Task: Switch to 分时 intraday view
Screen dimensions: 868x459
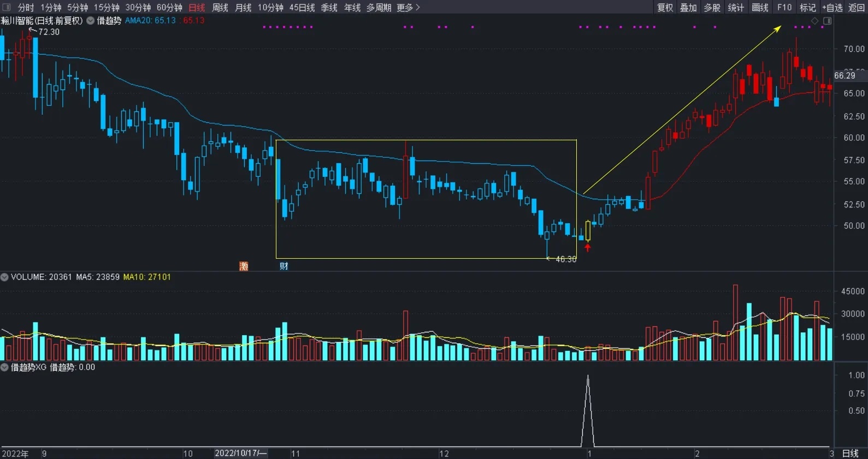Action: (26, 8)
